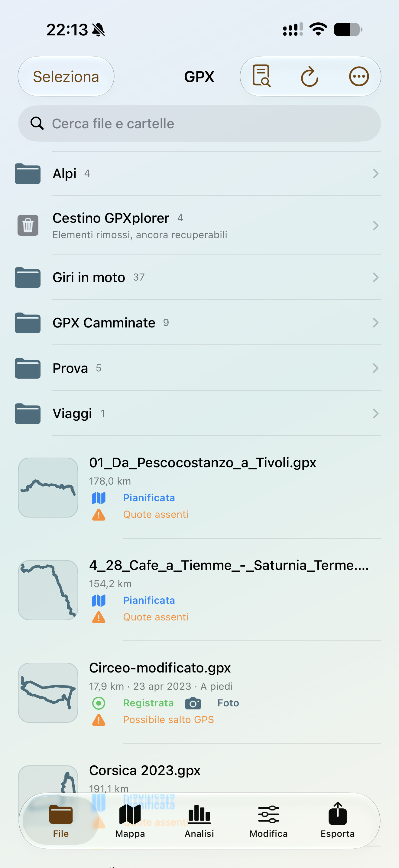Viewport: 399px width, 868px height.
Task: Switch to the Esporta tab
Action: tap(337, 821)
